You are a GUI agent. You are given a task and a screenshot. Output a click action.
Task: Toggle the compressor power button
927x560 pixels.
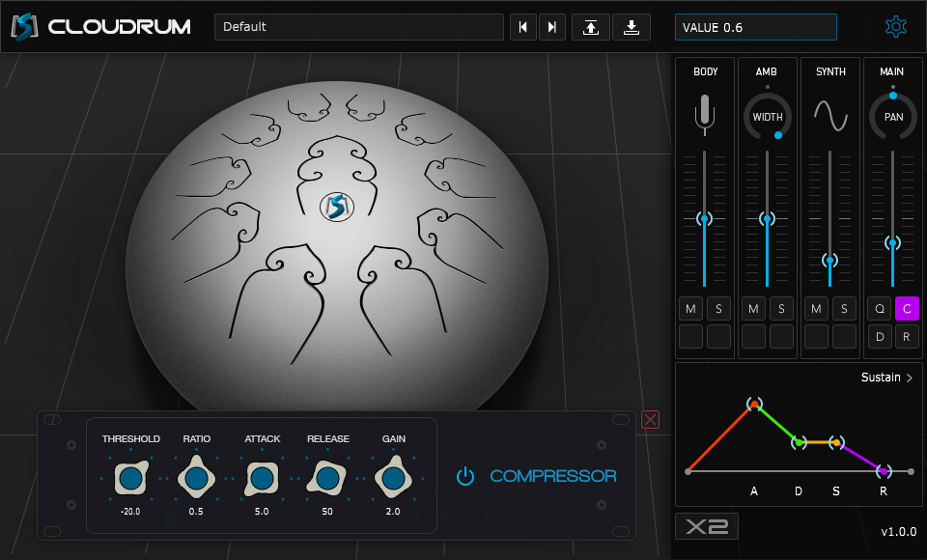click(x=464, y=476)
